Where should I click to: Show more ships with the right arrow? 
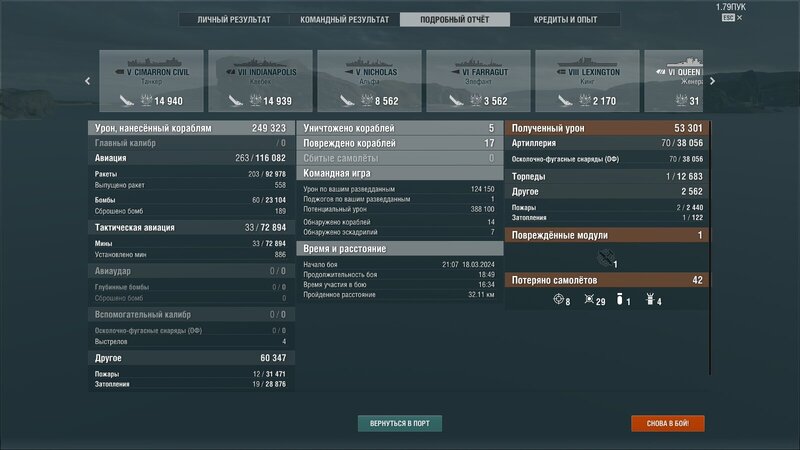pyautogui.click(x=712, y=81)
